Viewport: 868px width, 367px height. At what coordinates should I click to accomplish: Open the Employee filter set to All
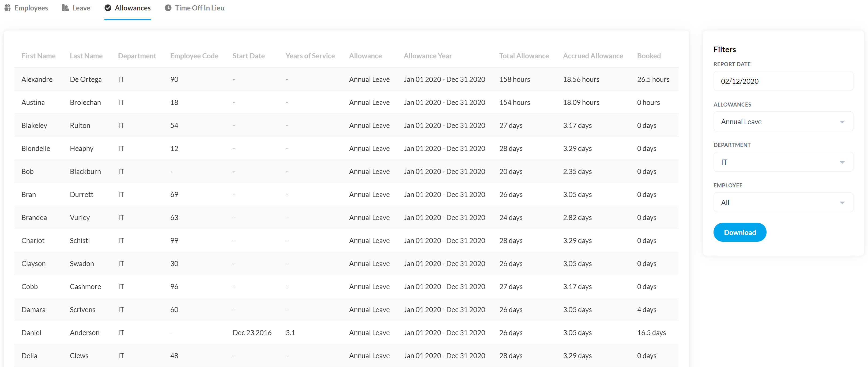783,203
